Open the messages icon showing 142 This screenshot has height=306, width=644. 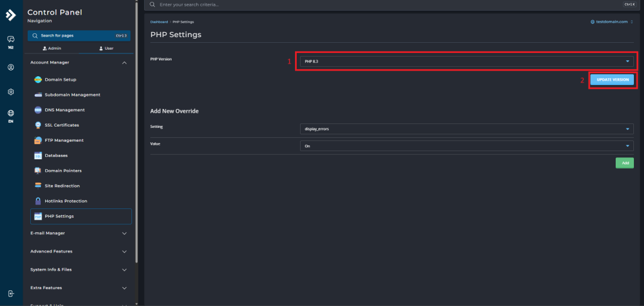point(11,40)
